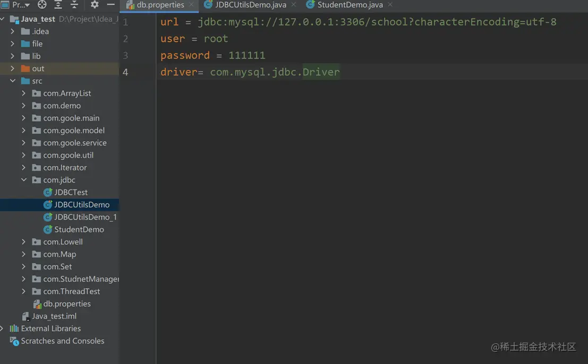Click the com.jdbc package icon

pyautogui.click(x=36, y=179)
